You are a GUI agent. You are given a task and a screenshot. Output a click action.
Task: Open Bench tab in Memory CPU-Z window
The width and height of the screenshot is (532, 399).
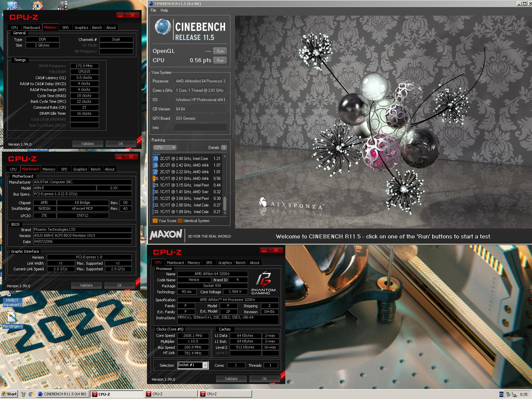pos(97,28)
